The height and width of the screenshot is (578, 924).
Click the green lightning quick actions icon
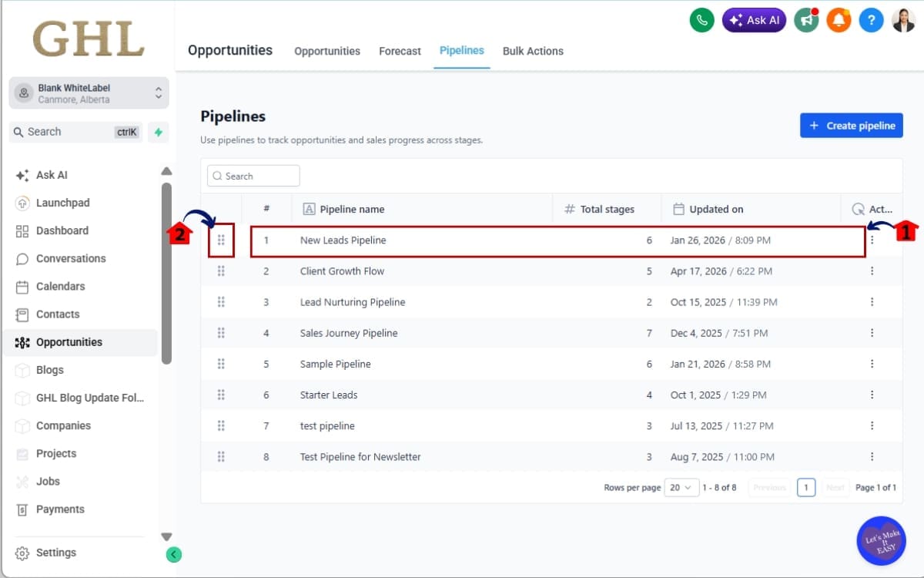pos(158,132)
